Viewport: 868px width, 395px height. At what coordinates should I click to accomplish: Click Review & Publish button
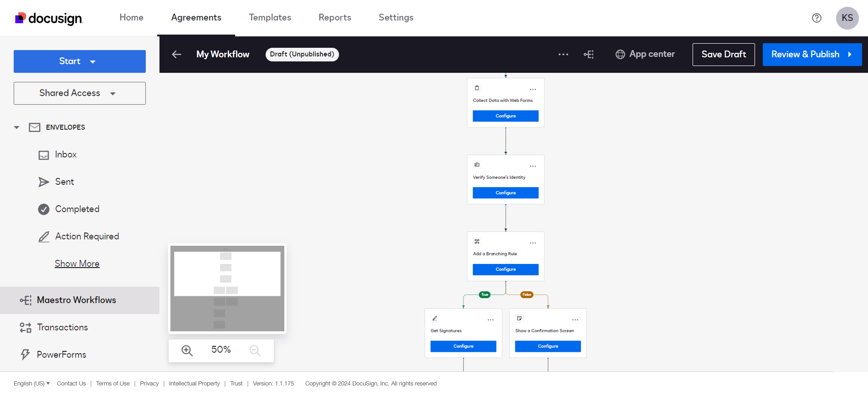[812, 55]
